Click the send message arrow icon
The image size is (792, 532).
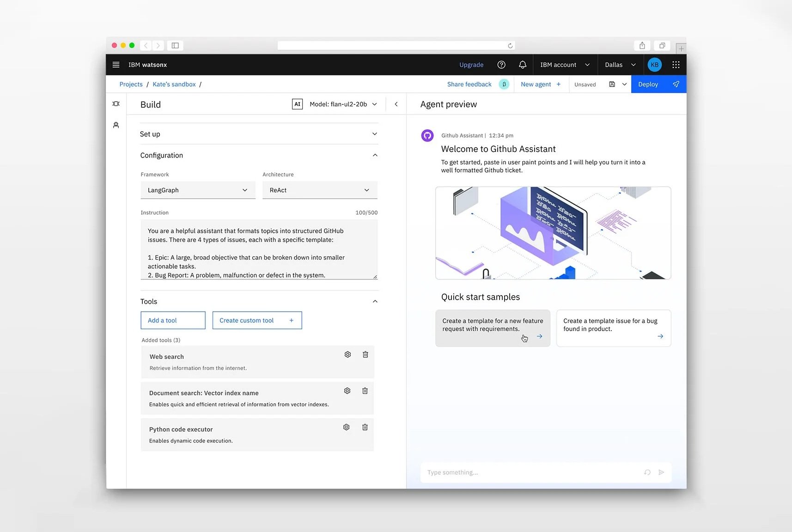[x=661, y=472]
